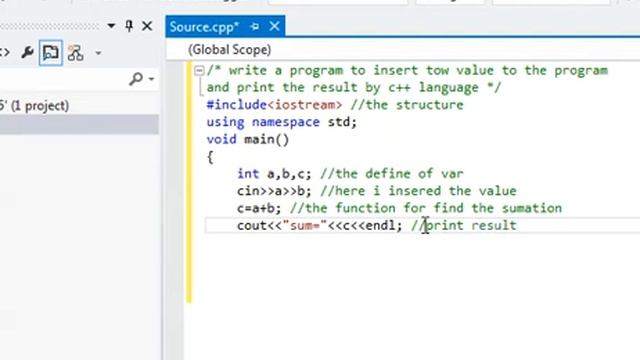640x360 pixels.
Task: Close the Source.cpp document tab
Action: pos(275,27)
